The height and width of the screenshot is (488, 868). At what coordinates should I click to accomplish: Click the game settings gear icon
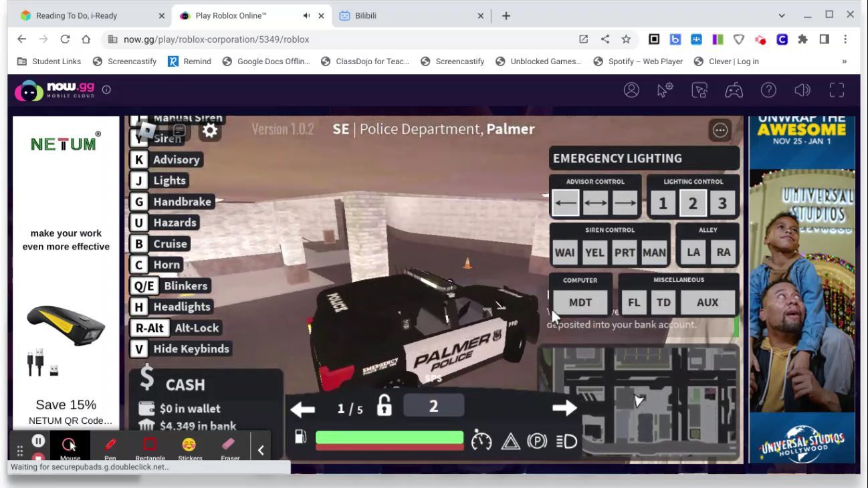coord(210,130)
